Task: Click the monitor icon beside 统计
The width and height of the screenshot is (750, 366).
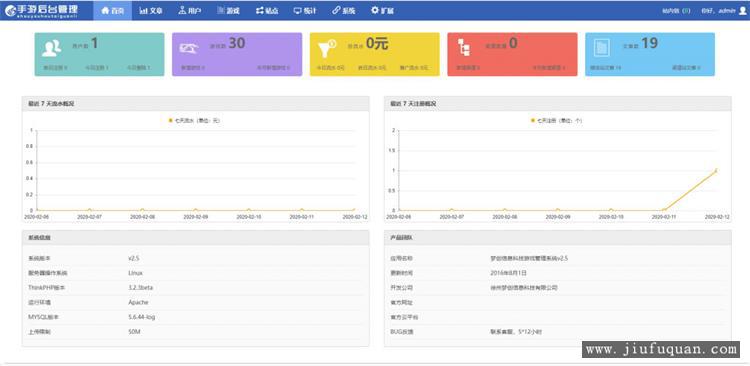Action: [x=298, y=11]
